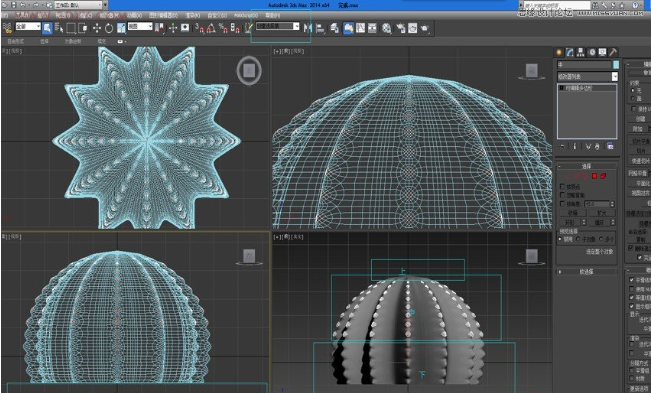Choose the Rectangular Selection Region tool
Image resolution: width=651 pixels, height=393 pixels.
[x=71, y=28]
